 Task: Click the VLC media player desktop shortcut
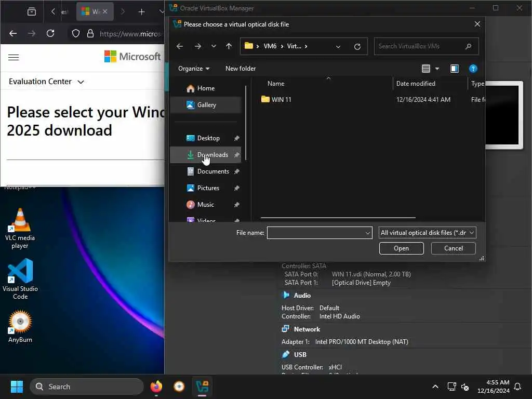coord(20,229)
